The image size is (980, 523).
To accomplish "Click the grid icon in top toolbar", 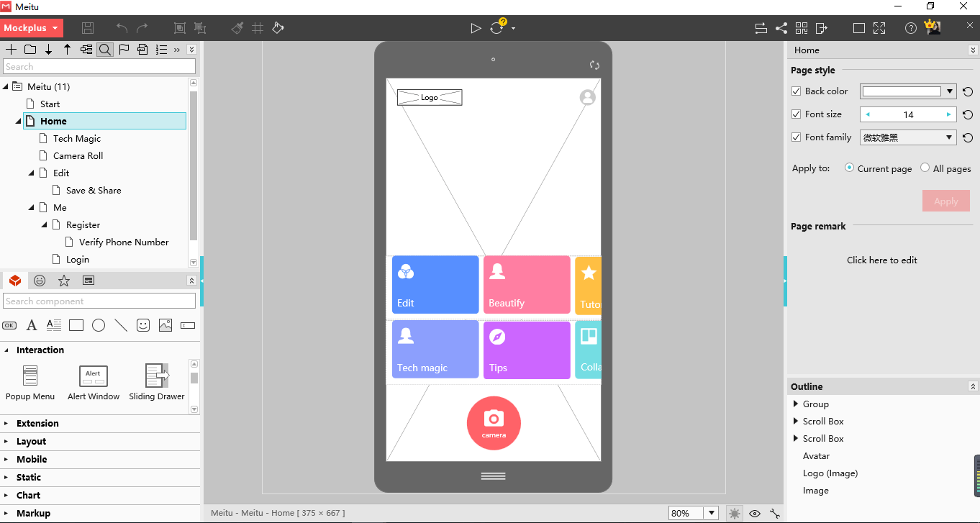I will tap(258, 27).
